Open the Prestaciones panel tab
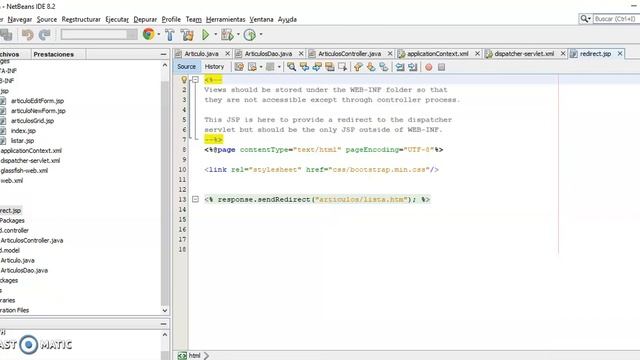The height and width of the screenshot is (360, 640). [x=53, y=54]
